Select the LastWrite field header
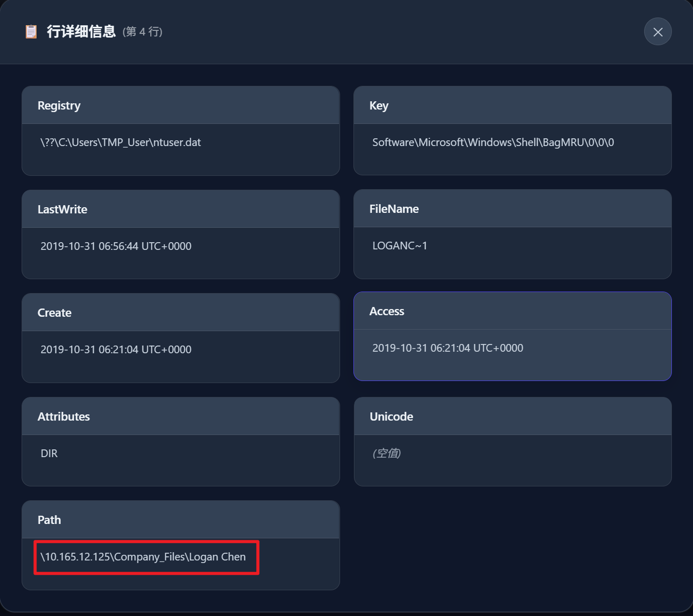The height and width of the screenshot is (616, 693). tap(62, 209)
